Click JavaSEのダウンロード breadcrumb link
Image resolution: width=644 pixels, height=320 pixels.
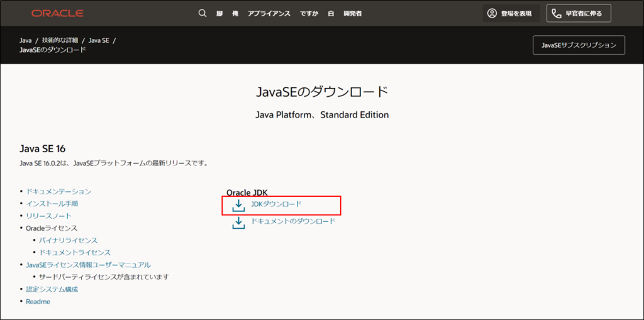point(53,50)
